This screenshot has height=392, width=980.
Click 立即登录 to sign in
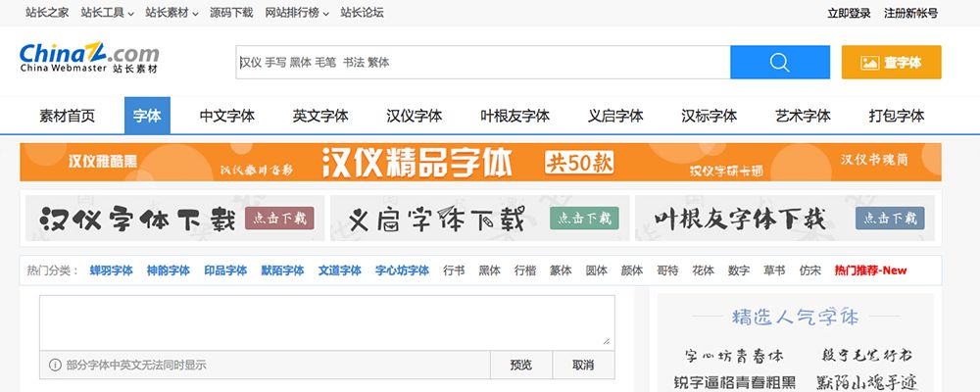point(849,13)
